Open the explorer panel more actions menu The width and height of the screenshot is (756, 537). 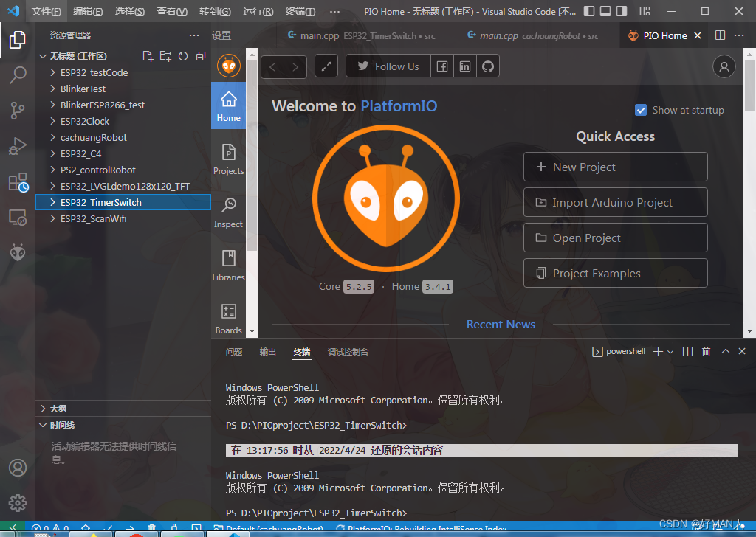pos(194,35)
